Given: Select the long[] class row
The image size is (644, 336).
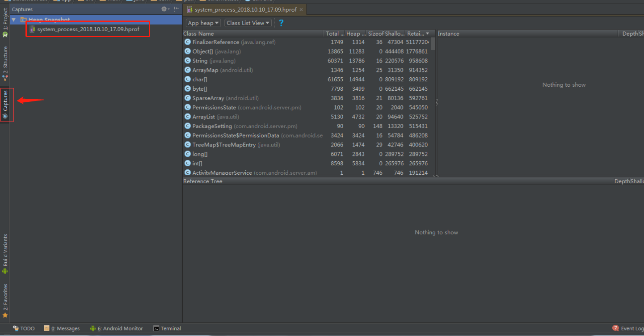Looking at the screenshot, I should coord(306,154).
